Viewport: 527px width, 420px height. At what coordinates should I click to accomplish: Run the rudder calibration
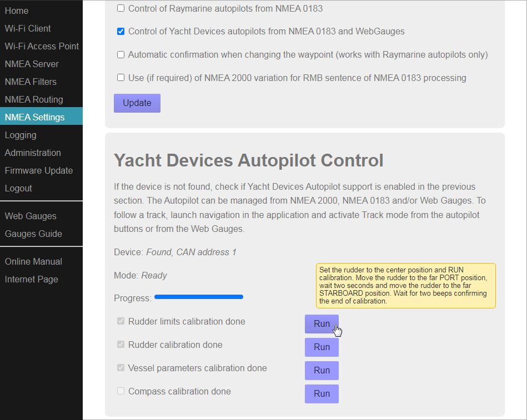(x=322, y=347)
